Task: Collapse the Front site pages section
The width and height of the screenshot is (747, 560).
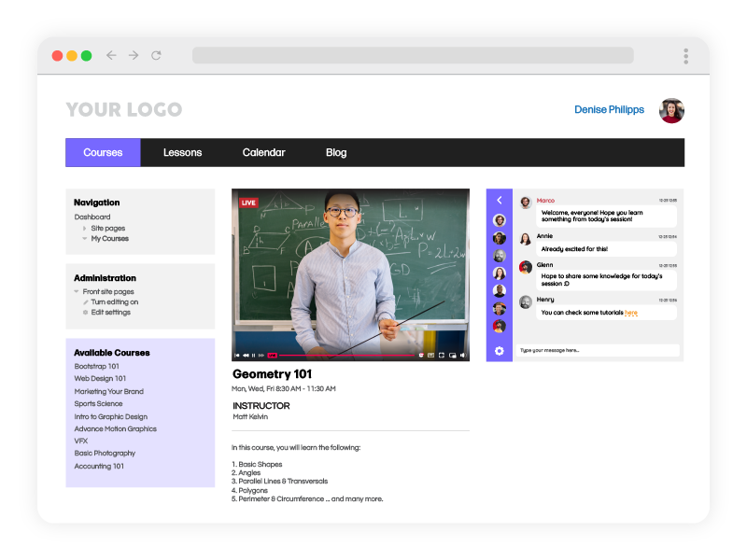Action: [x=78, y=292]
